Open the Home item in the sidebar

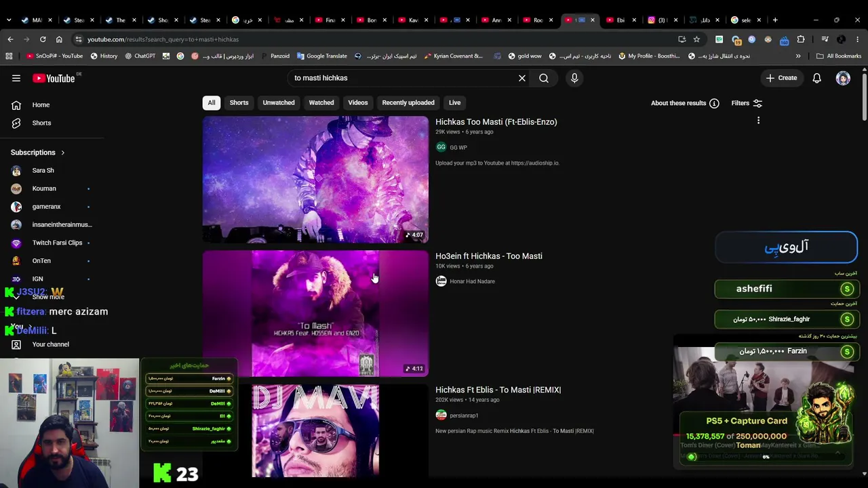(x=53, y=105)
